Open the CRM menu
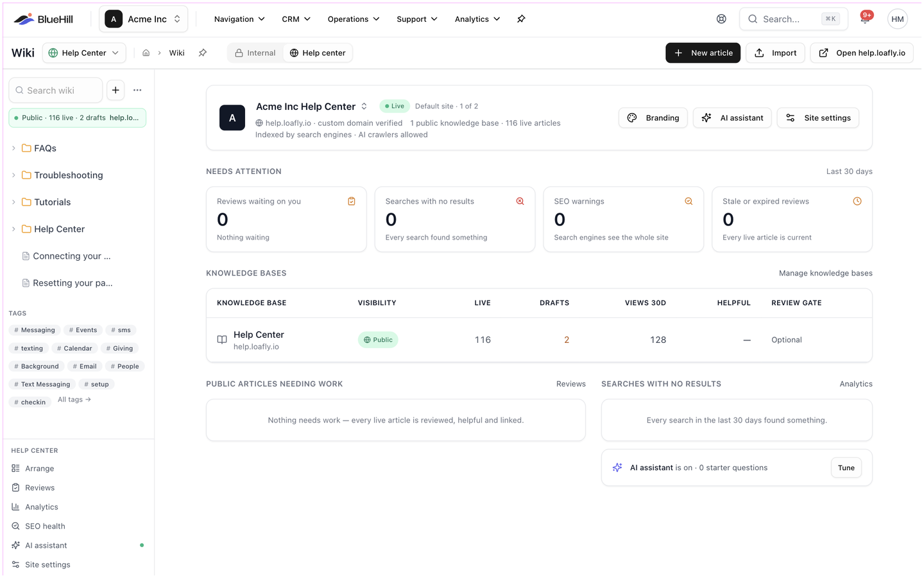 pos(296,19)
